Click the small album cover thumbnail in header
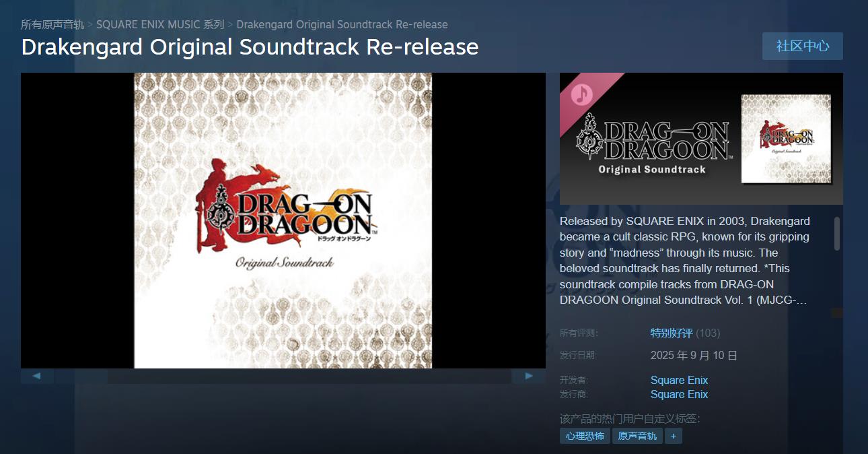 (x=786, y=139)
